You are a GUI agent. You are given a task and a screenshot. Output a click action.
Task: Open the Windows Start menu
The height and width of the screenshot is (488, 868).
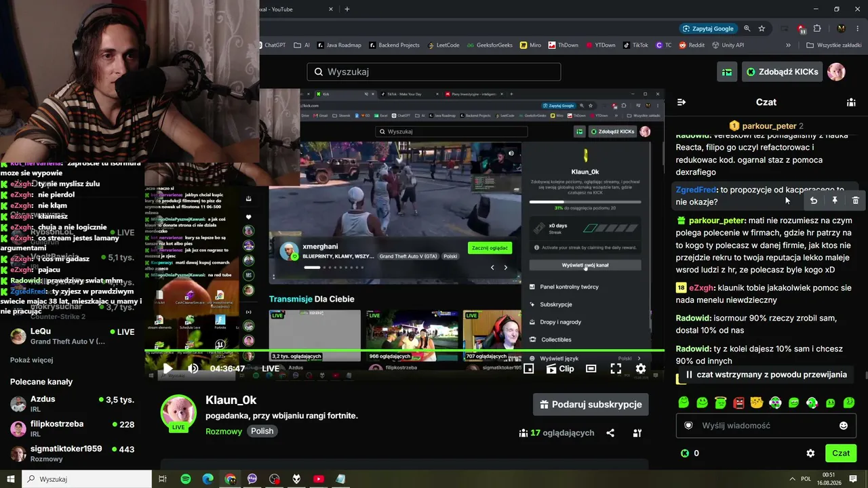pos(11,479)
